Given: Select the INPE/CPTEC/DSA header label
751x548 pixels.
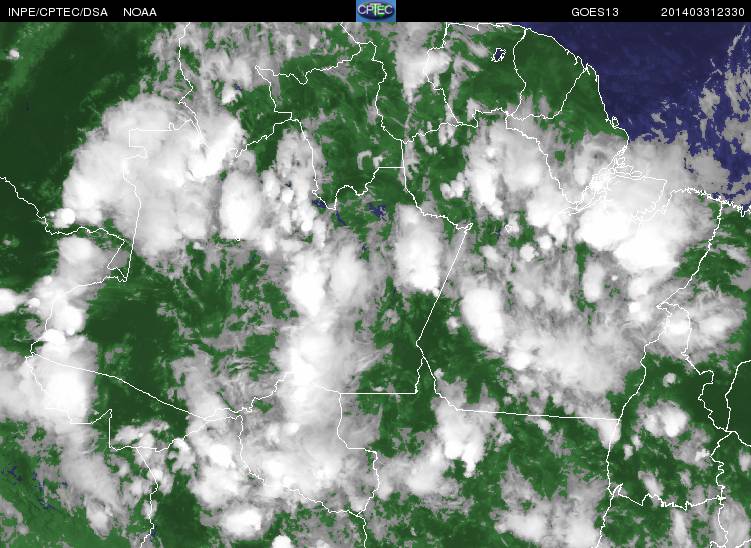Looking at the screenshot, I should (x=58, y=12).
